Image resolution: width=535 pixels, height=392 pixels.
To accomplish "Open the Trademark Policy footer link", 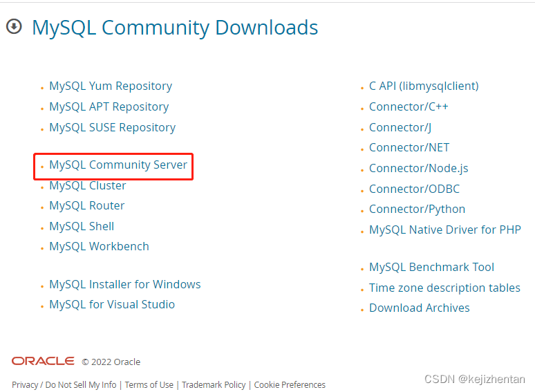I will point(214,385).
